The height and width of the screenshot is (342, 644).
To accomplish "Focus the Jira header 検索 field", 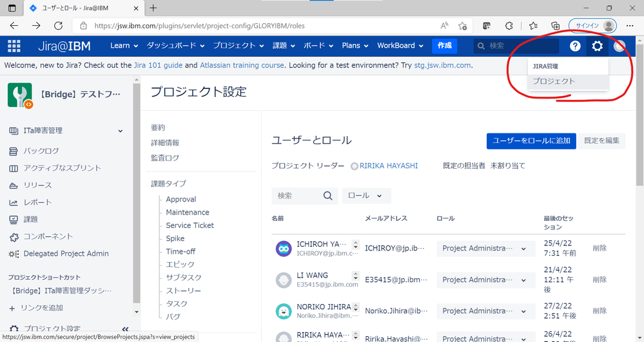I will pos(516,46).
